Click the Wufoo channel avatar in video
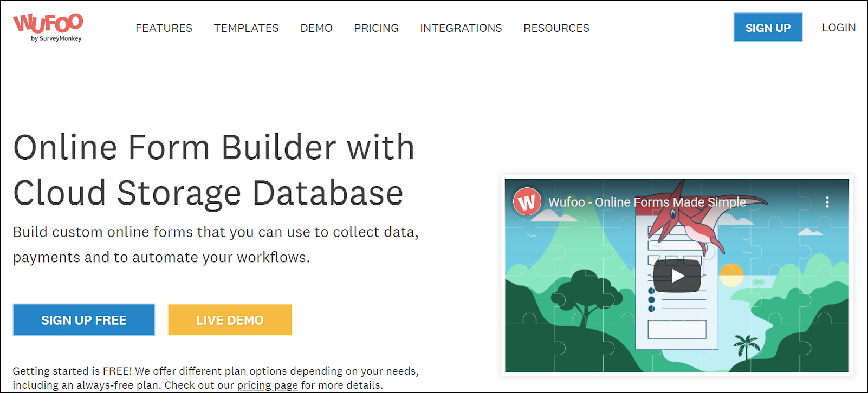The width and height of the screenshot is (868, 393). coord(527,202)
